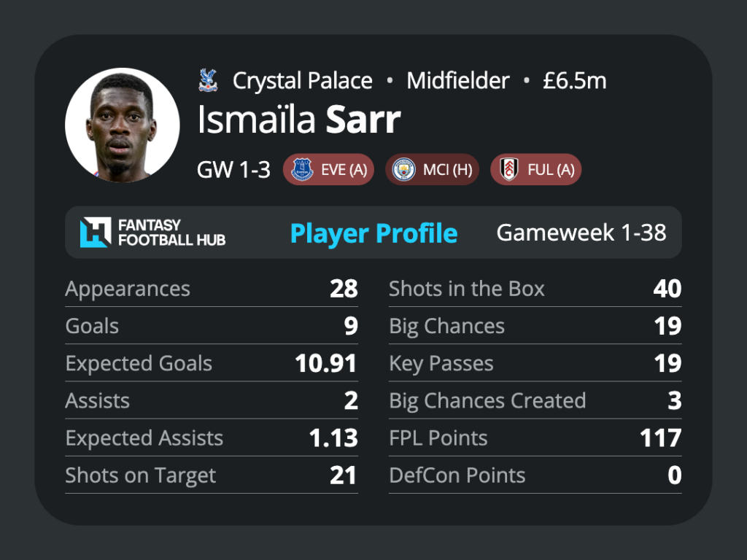Click the FPL Points 117 row
Image resolution: width=747 pixels, height=560 pixels.
[535, 438]
